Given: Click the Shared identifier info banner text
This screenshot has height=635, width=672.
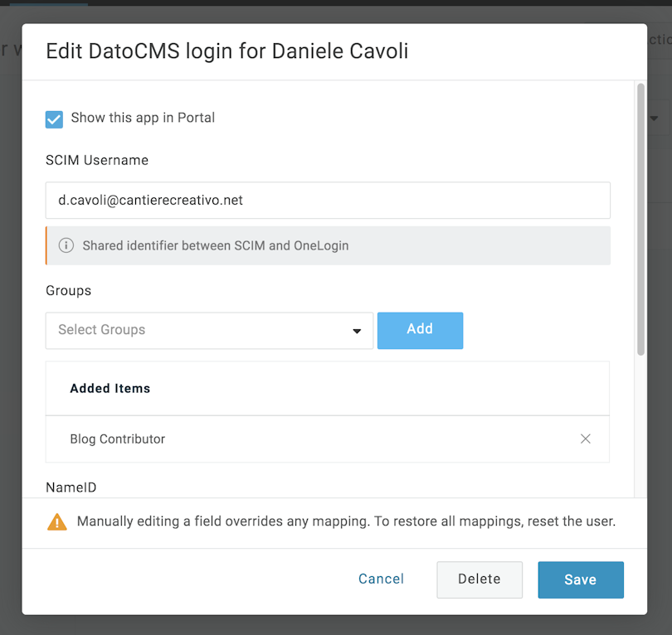Looking at the screenshot, I should (x=216, y=245).
